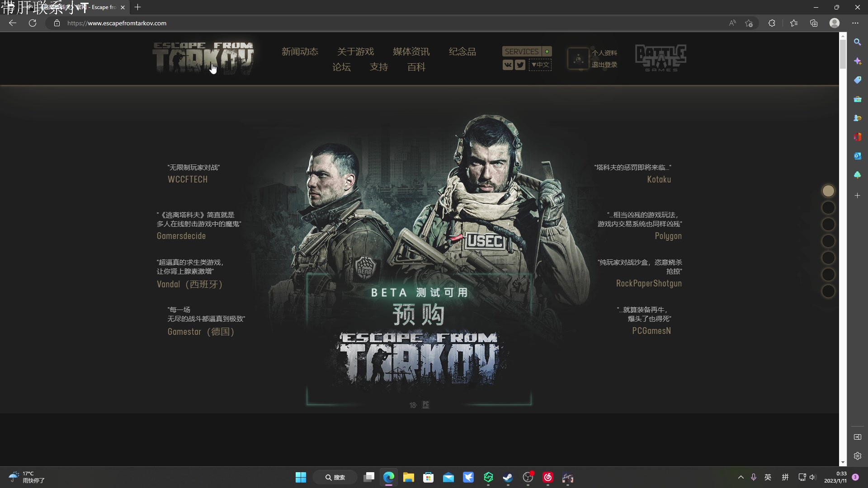The width and height of the screenshot is (868, 488).
Task: Click the 个人资料 profile link
Action: (604, 53)
